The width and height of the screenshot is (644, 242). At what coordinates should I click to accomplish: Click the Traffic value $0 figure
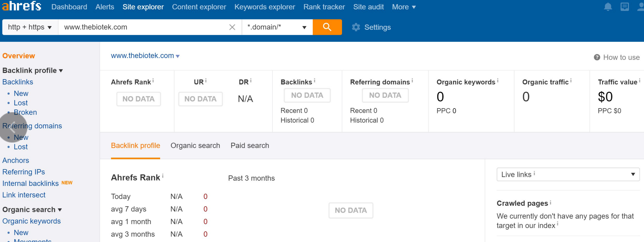pyautogui.click(x=605, y=97)
